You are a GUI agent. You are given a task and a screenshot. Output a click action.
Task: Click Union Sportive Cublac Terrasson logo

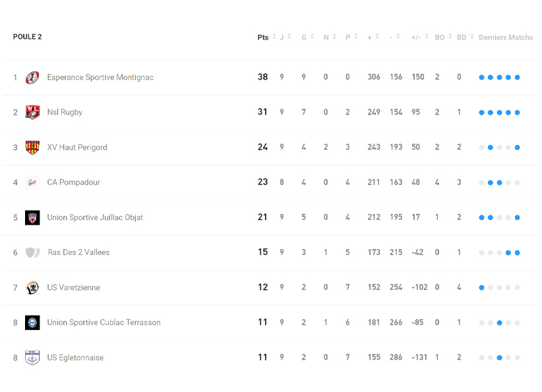[x=32, y=323]
